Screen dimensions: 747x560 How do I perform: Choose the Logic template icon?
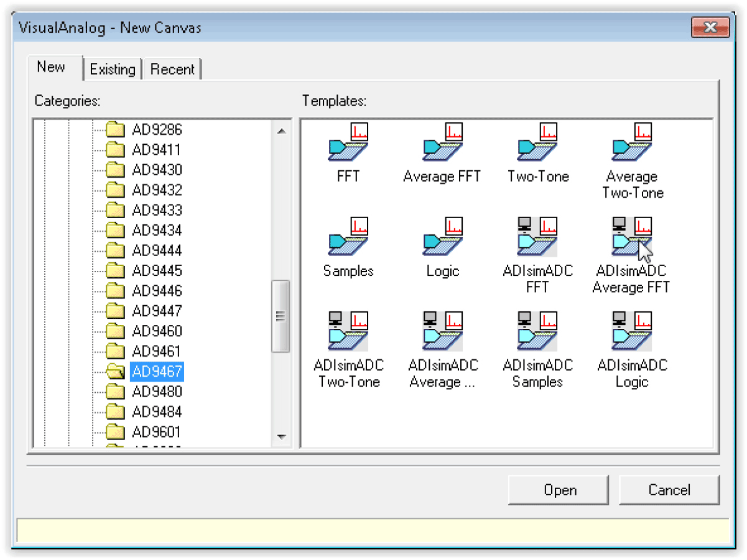(x=443, y=237)
